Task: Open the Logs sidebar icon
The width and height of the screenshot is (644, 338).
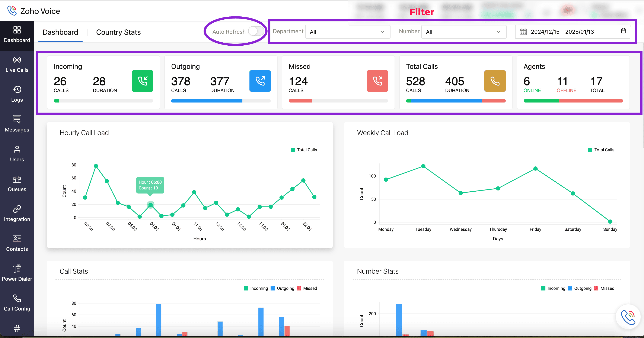Action: click(17, 89)
